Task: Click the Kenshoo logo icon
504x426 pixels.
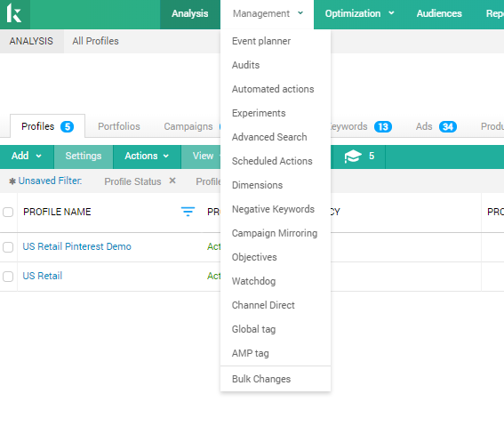Action: point(14,13)
